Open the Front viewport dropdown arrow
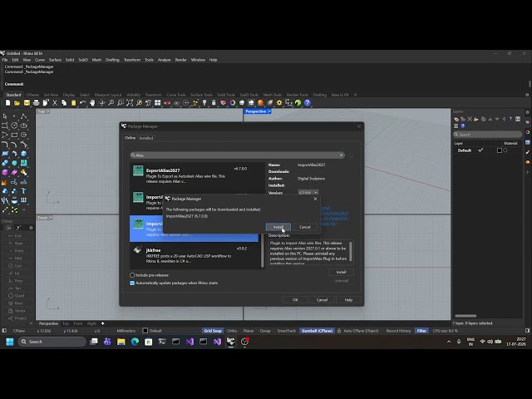The image size is (532, 399). (51, 218)
